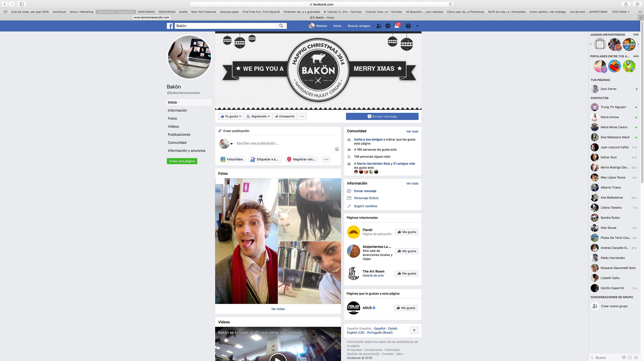Click Buscar amigos in top bar
644x361 pixels.
(x=359, y=26)
